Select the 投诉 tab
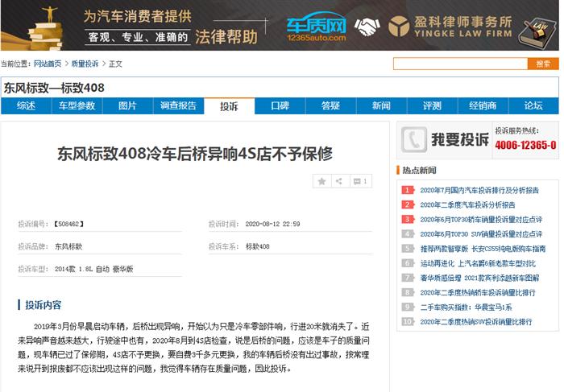 pyautogui.click(x=229, y=106)
